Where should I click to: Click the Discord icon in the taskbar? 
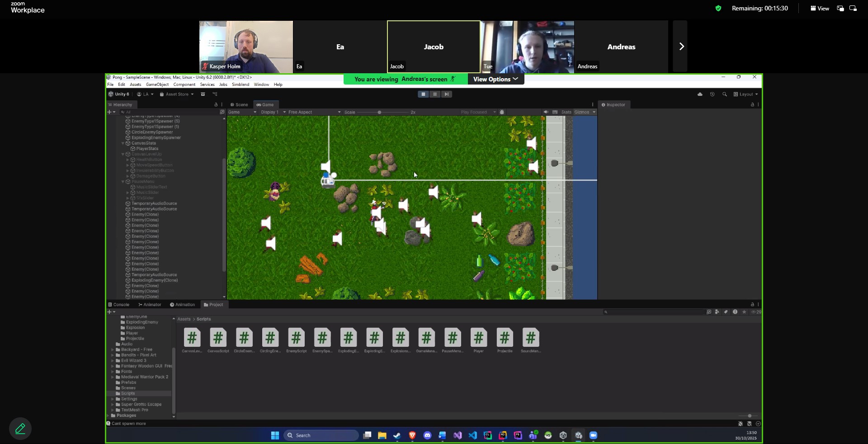(427, 435)
